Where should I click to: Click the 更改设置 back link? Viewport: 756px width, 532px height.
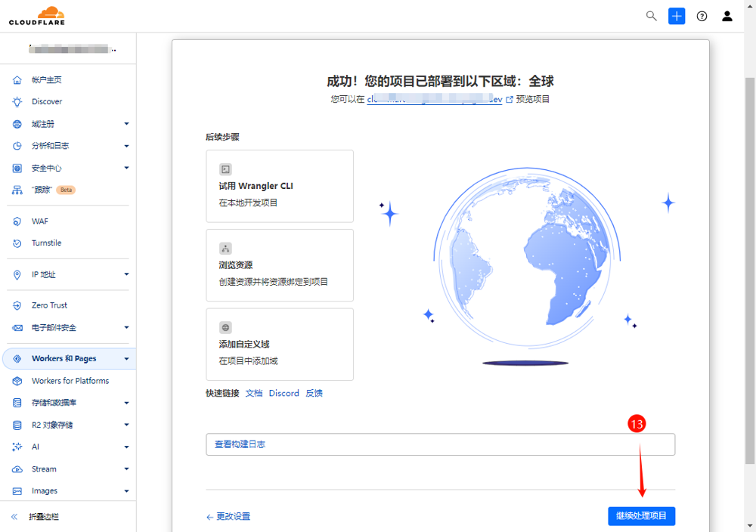228,517
